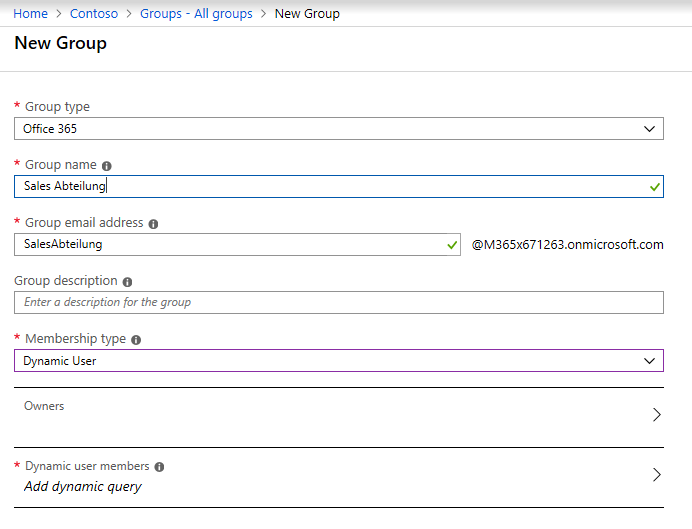This screenshot has height=529, width=692.
Task: Click the Group email address info icon
Action: pyautogui.click(x=153, y=224)
